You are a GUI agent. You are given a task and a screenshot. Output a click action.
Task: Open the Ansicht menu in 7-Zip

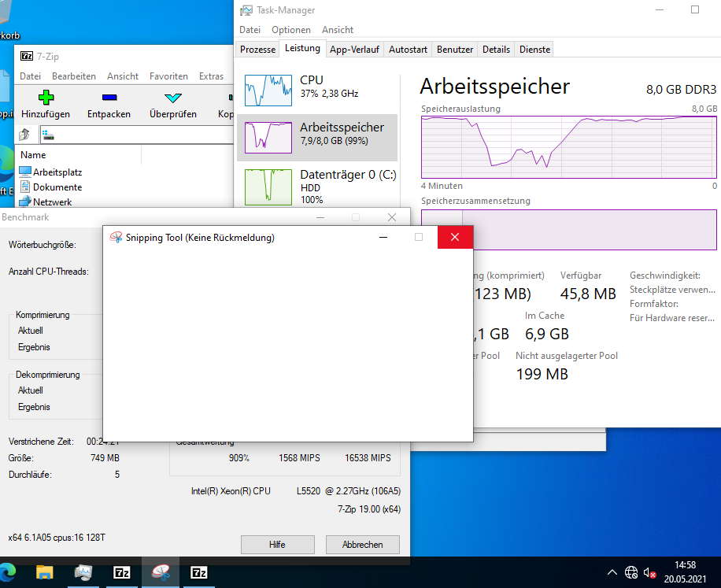(x=123, y=76)
